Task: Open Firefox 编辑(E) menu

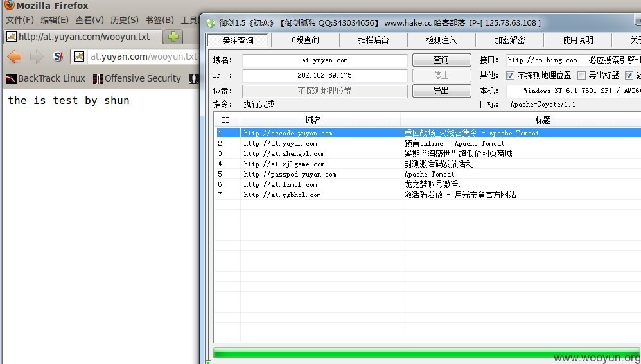Action: (x=55, y=20)
